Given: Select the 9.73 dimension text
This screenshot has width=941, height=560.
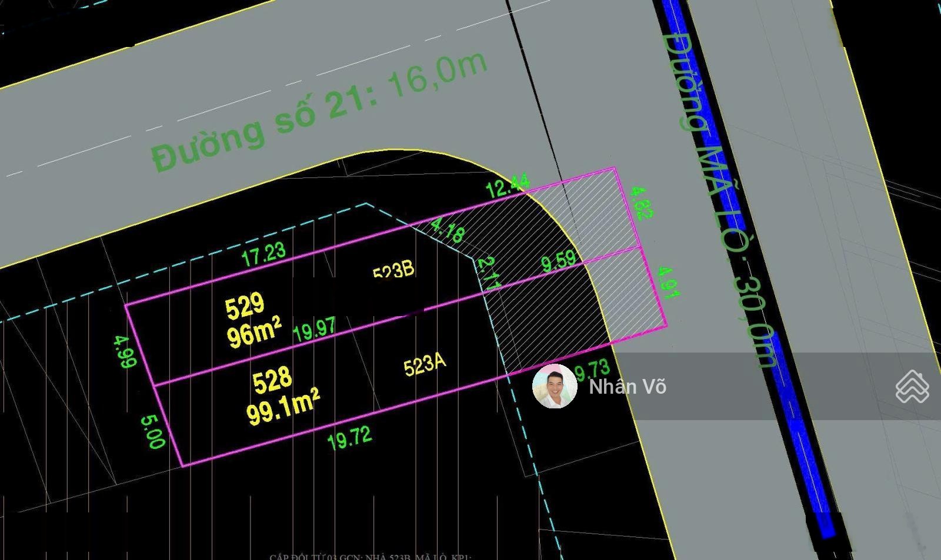Looking at the screenshot, I should point(593,370).
